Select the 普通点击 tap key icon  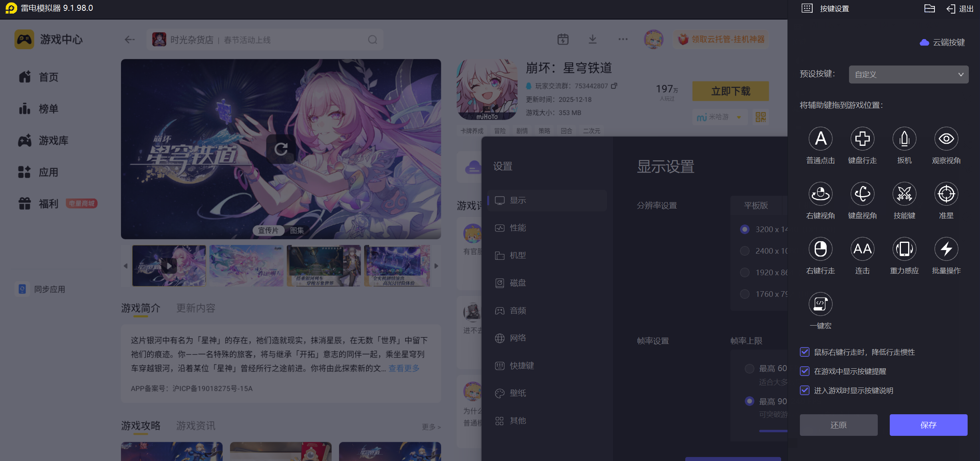(820, 139)
